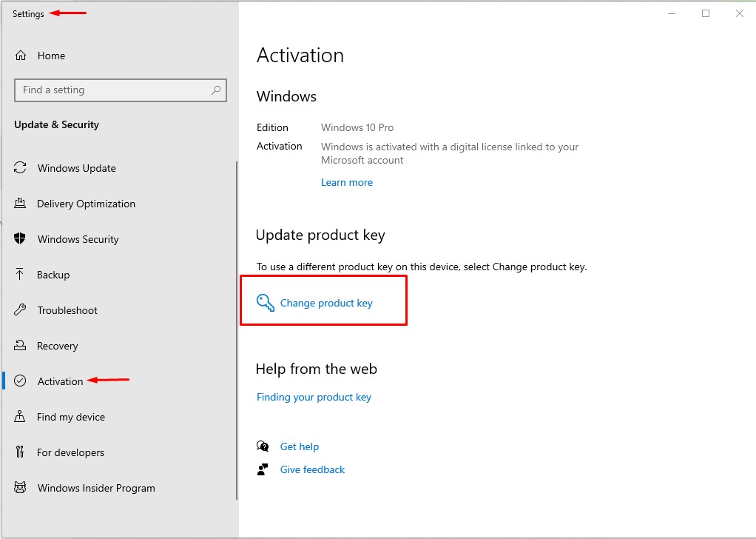
Task: Click the Backup up-arrow icon
Action: click(x=20, y=275)
